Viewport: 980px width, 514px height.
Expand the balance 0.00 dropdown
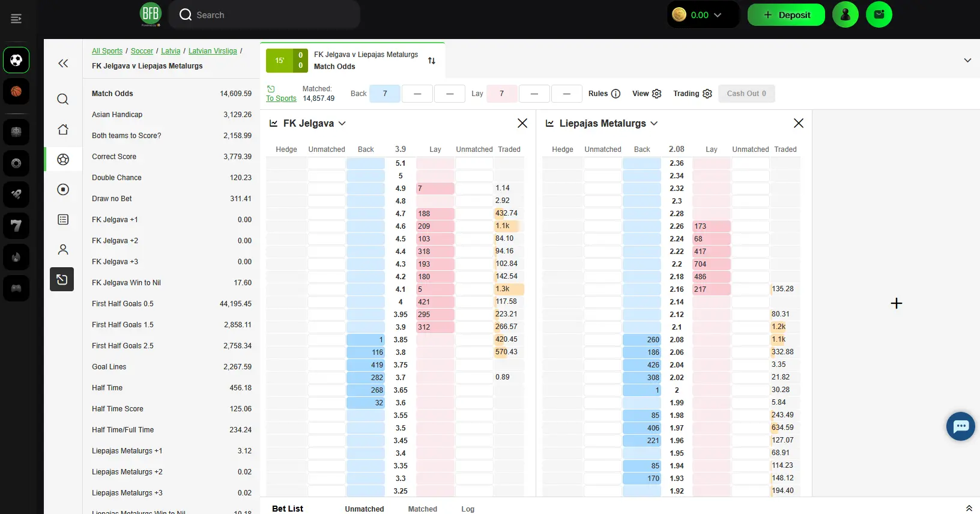717,15
